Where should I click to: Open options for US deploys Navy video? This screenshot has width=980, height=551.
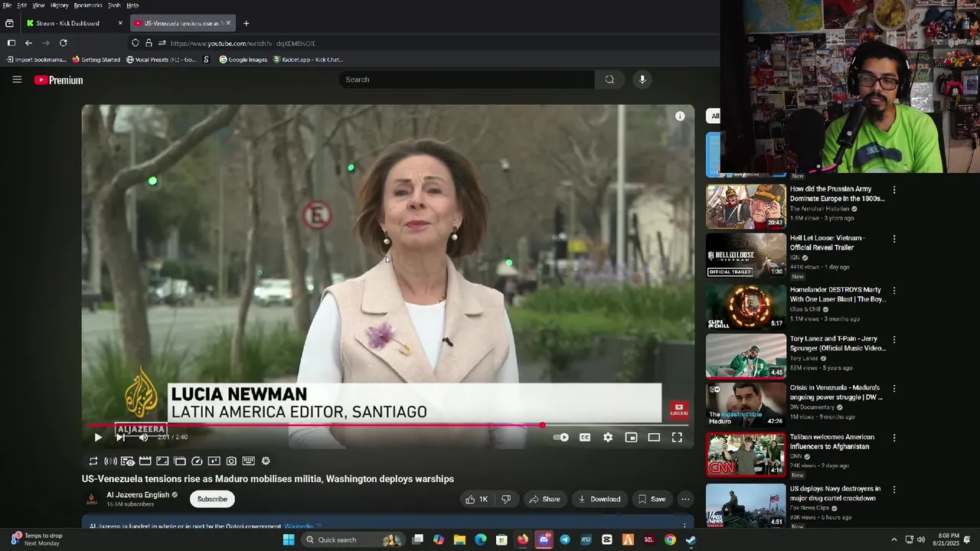coord(893,489)
